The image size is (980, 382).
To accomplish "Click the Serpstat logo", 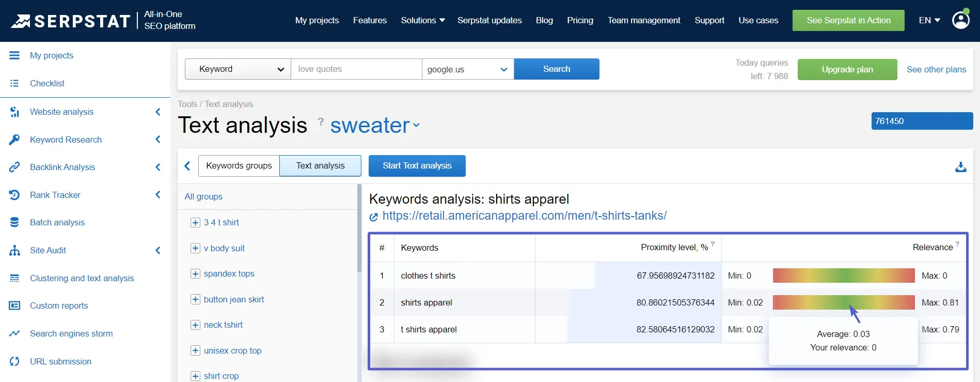I will point(71,21).
